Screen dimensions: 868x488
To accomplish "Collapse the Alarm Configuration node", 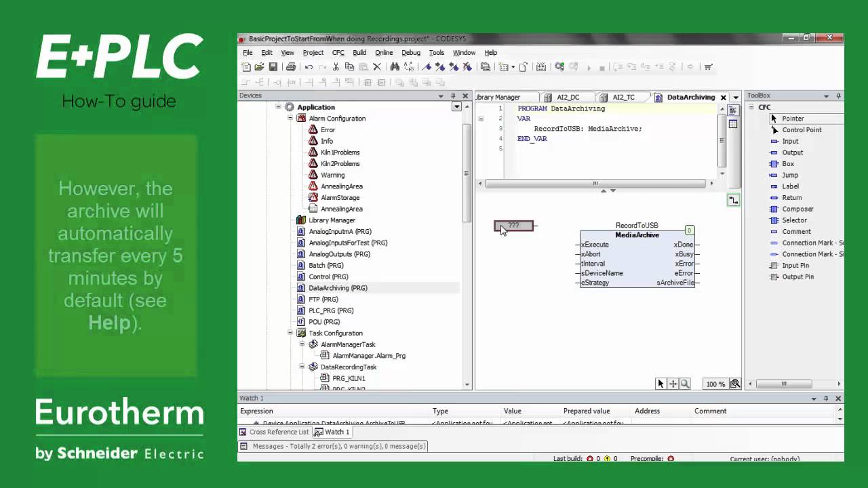I will coord(290,119).
